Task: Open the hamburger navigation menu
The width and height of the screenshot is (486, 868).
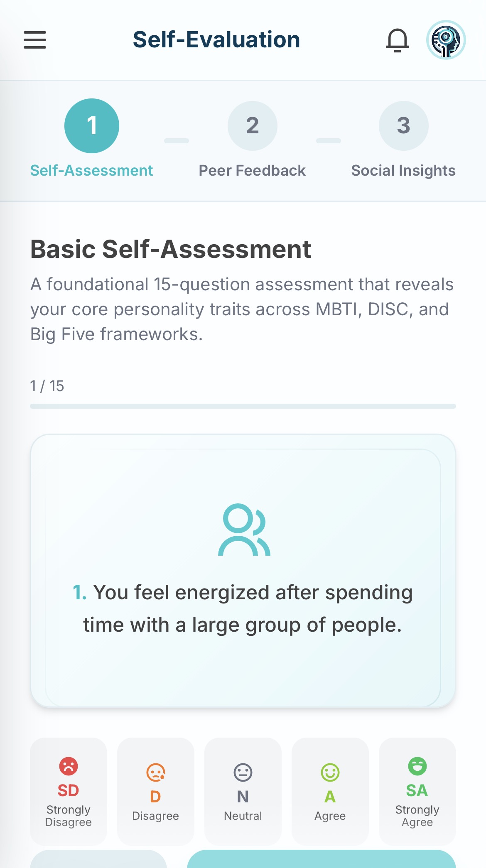Action: click(x=35, y=40)
